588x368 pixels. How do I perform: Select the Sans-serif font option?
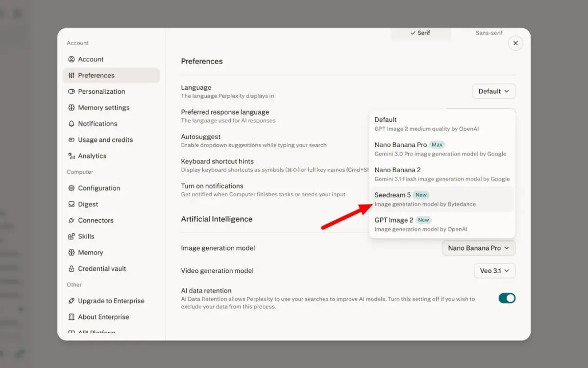[x=489, y=33]
